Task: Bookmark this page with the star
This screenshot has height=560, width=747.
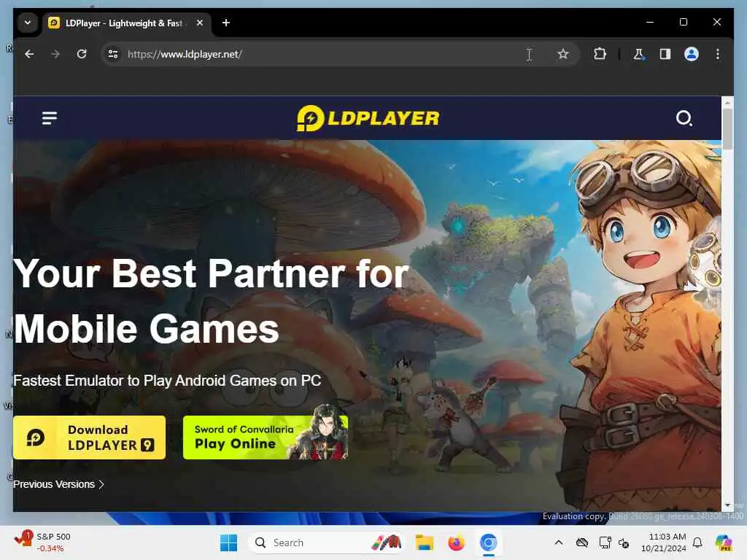Action: [x=562, y=54]
